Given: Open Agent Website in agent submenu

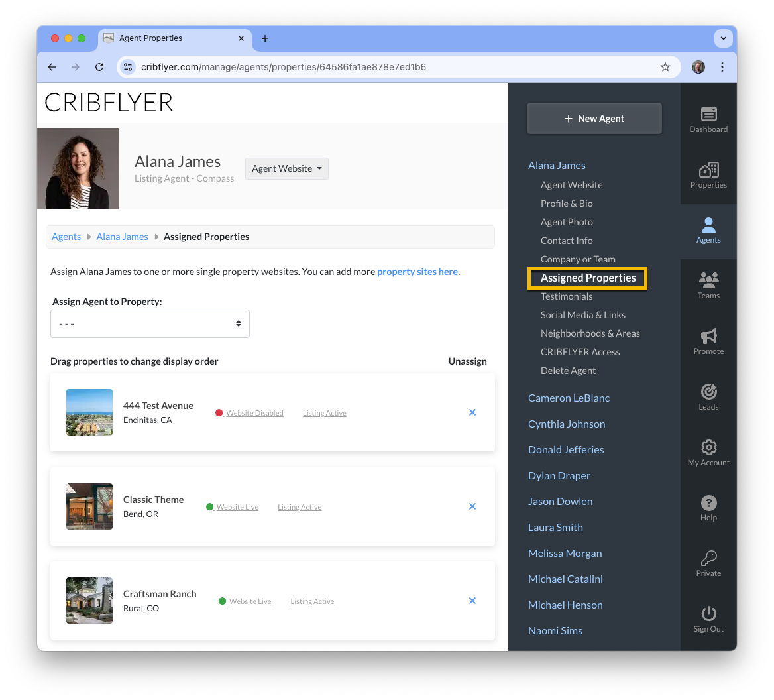Looking at the screenshot, I should [x=572, y=185].
